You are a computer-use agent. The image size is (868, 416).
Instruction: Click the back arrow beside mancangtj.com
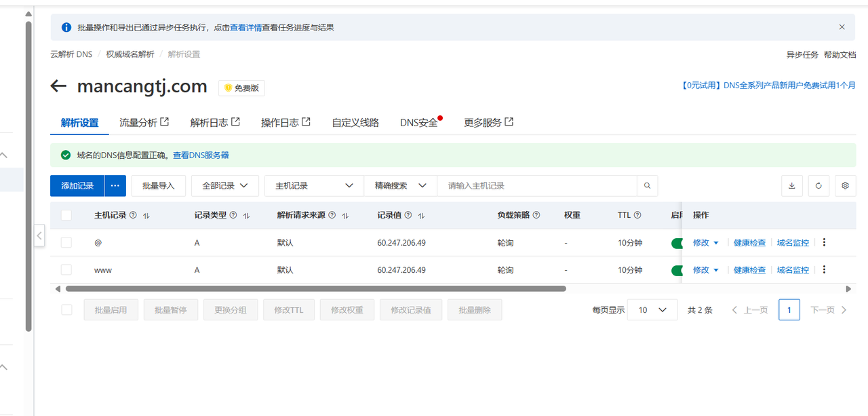[58, 86]
